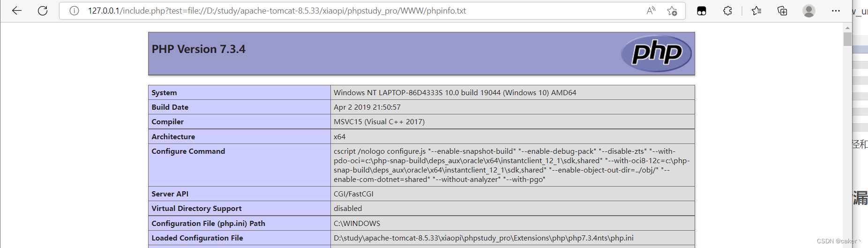Viewport: 868px width, 248px height.
Task: Click the 'System' row label
Action: (x=164, y=93)
